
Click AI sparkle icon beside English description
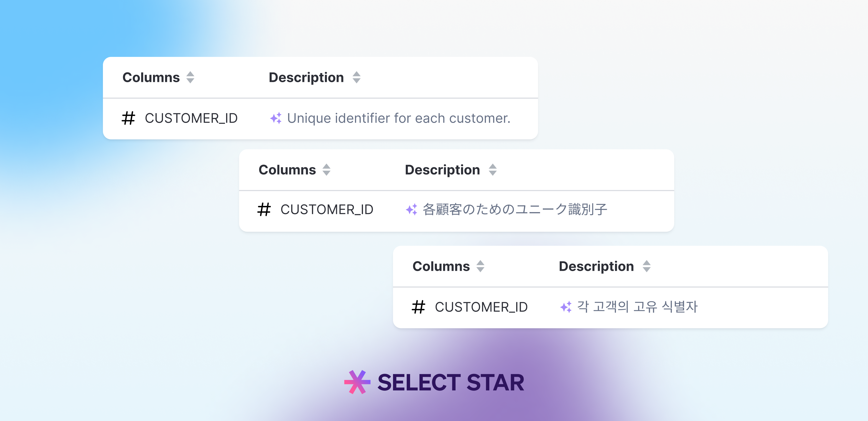pos(276,118)
